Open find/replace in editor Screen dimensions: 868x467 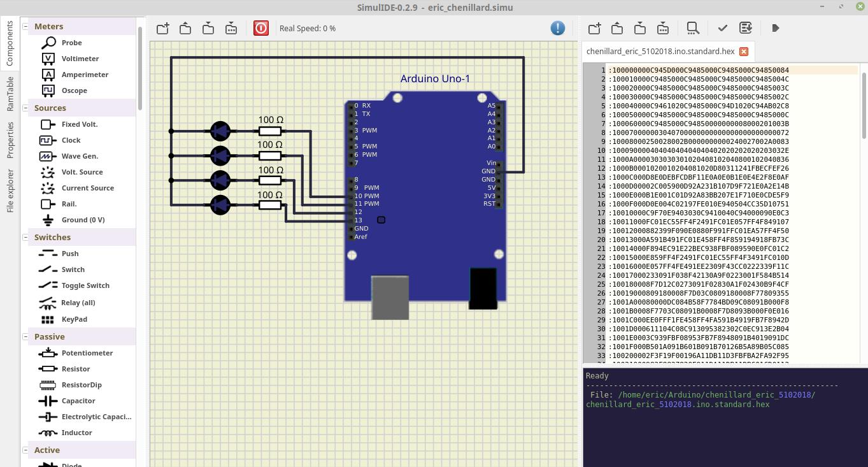click(x=693, y=28)
